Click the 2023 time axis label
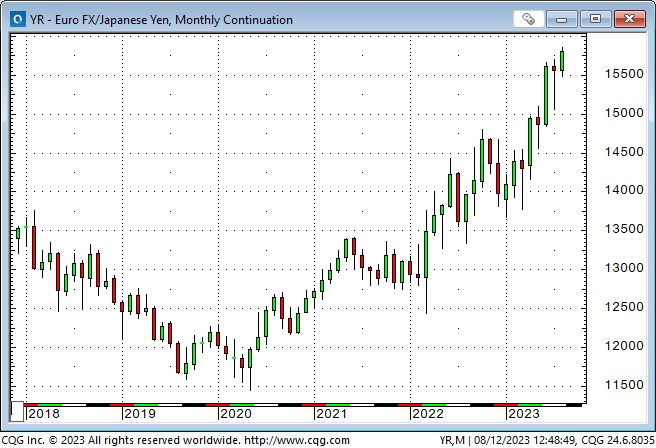 pos(523,414)
